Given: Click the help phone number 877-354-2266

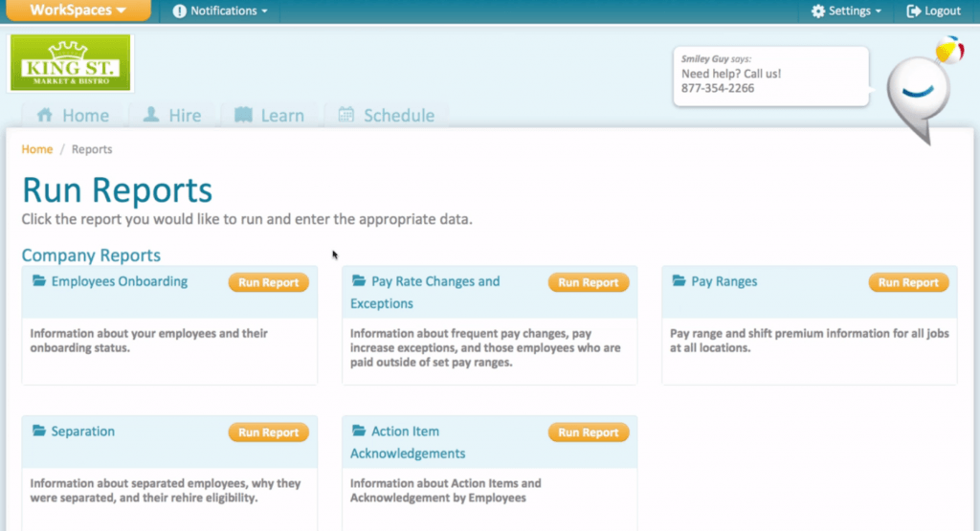Looking at the screenshot, I should click(718, 88).
